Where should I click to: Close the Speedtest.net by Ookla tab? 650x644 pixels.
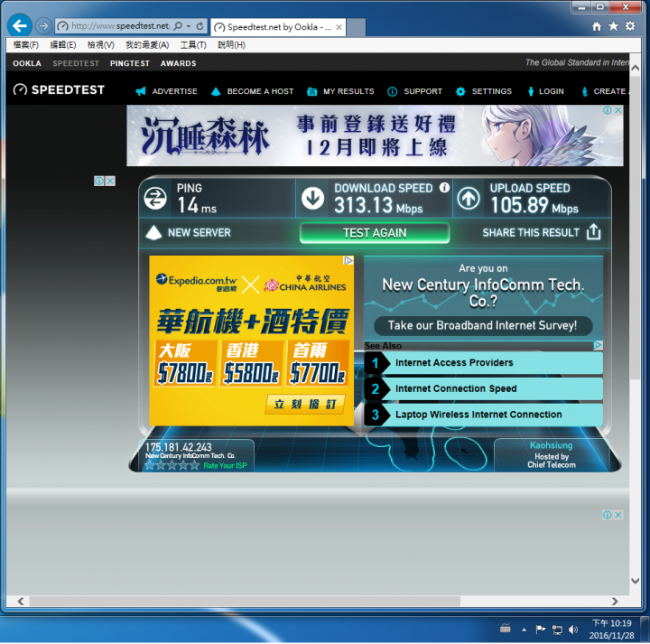pos(339,27)
